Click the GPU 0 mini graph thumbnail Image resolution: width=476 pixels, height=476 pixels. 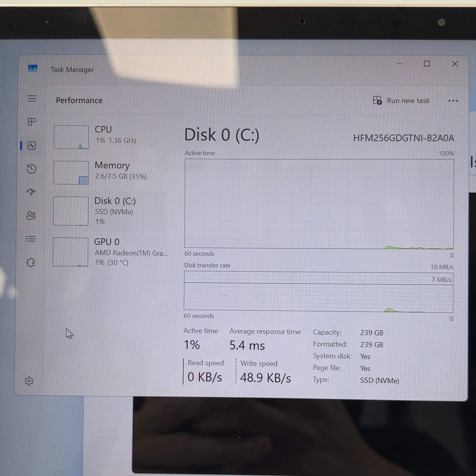point(70,252)
